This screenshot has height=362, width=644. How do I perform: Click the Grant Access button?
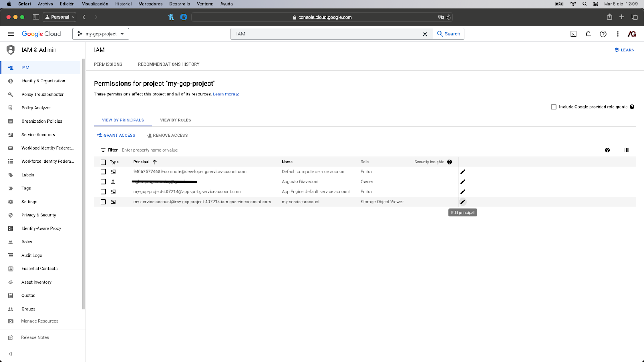coord(116,136)
